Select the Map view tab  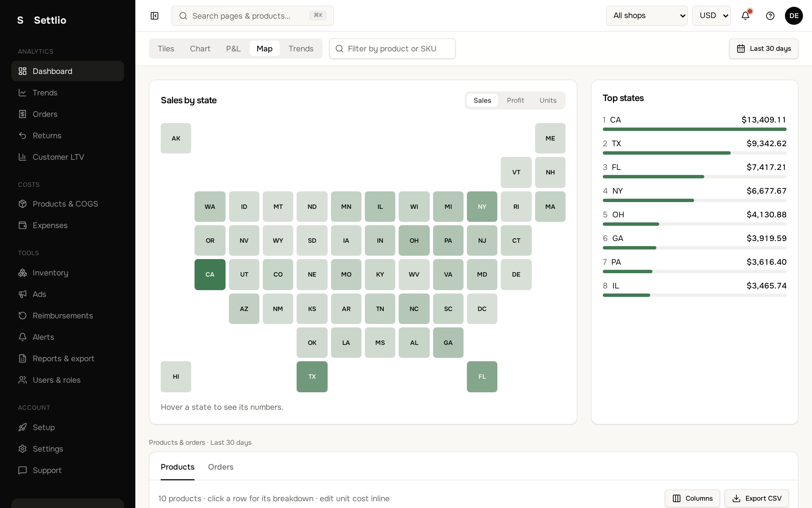tap(264, 49)
